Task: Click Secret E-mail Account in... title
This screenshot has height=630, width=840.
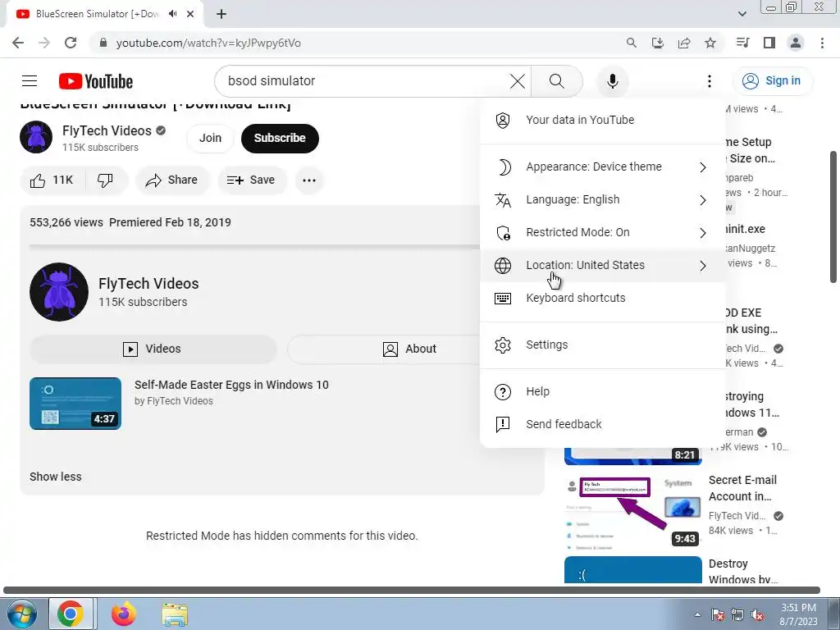Action: [x=742, y=488]
